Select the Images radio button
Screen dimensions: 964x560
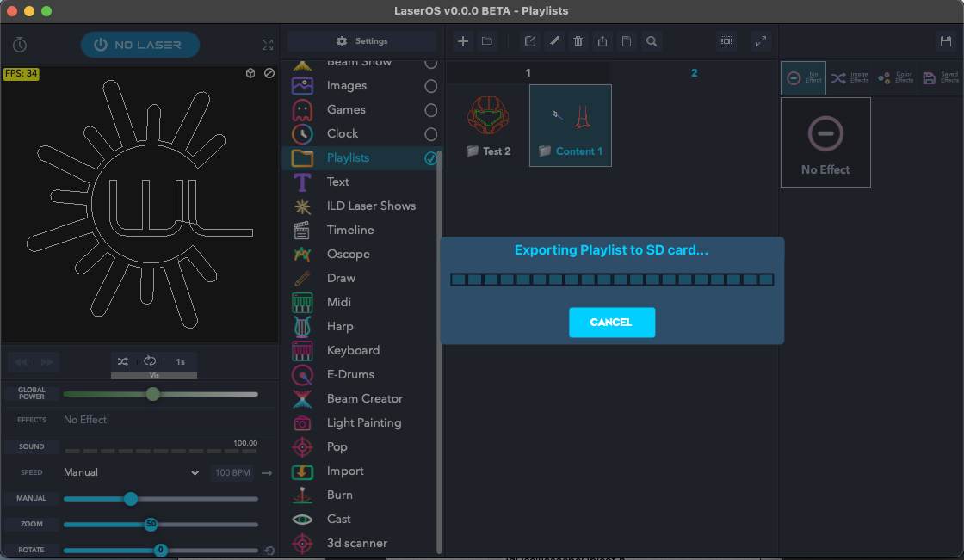(431, 86)
